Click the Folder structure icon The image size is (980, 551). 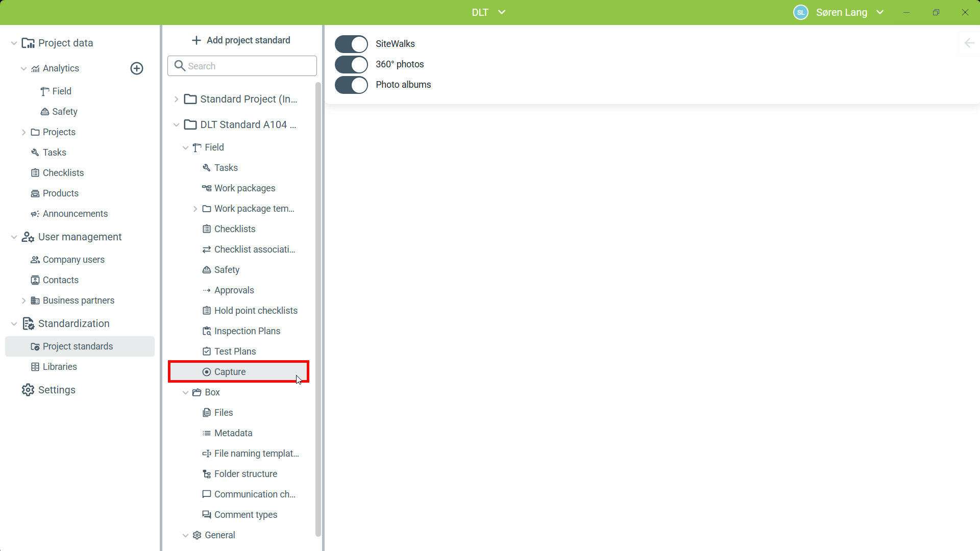point(207,474)
